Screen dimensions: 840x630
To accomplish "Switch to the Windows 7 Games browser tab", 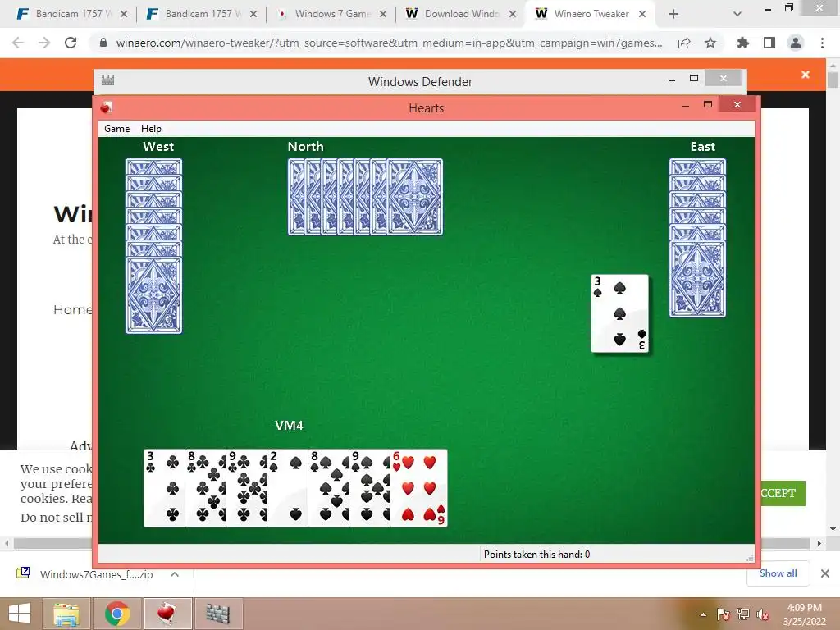I will (x=332, y=14).
